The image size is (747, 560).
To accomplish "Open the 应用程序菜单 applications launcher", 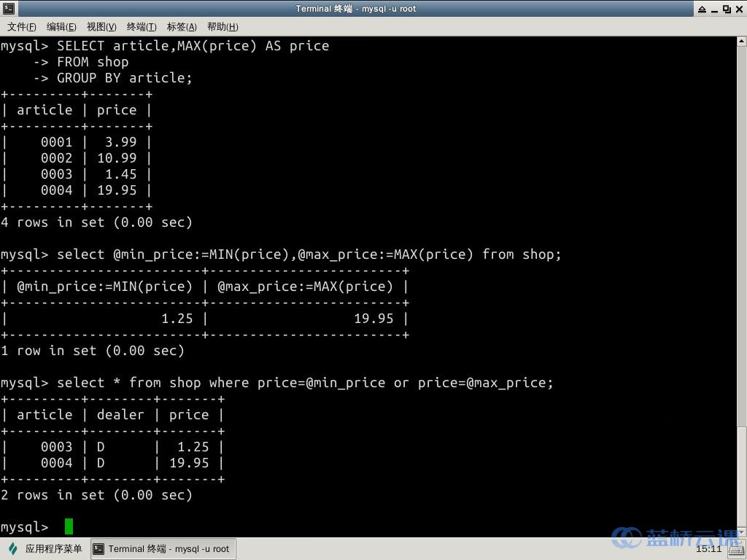I will (45, 549).
